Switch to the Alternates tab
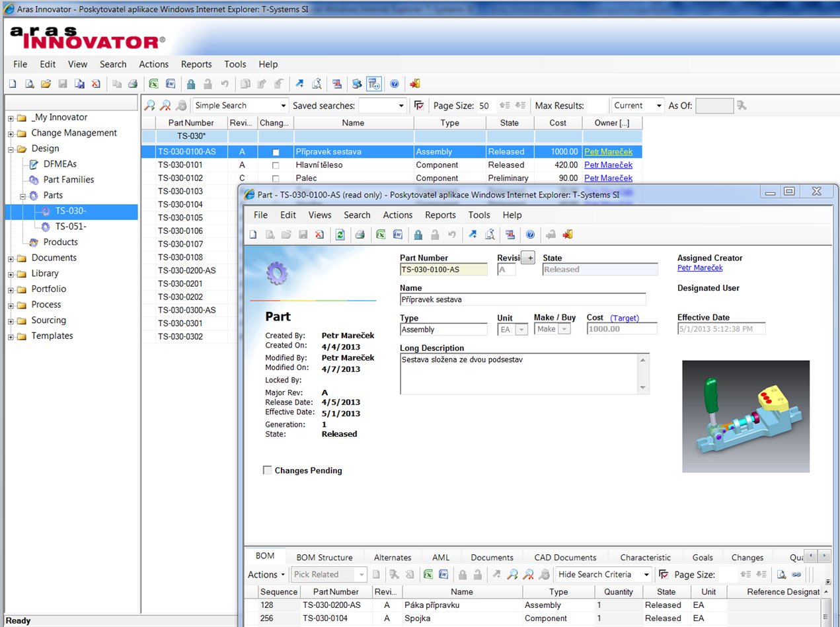Image resolution: width=840 pixels, height=627 pixels. [x=393, y=558]
